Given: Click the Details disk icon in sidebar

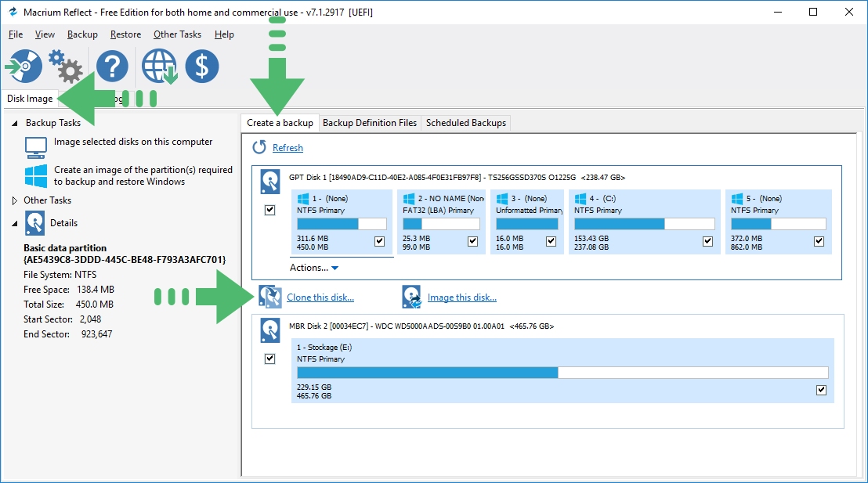Looking at the screenshot, I should (x=34, y=223).
